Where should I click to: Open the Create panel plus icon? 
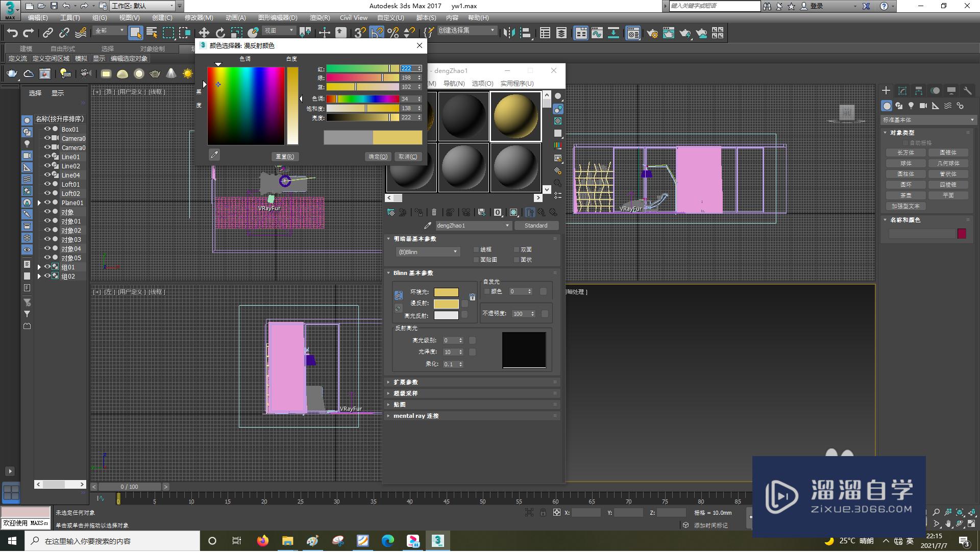click(x=886, y=91)
